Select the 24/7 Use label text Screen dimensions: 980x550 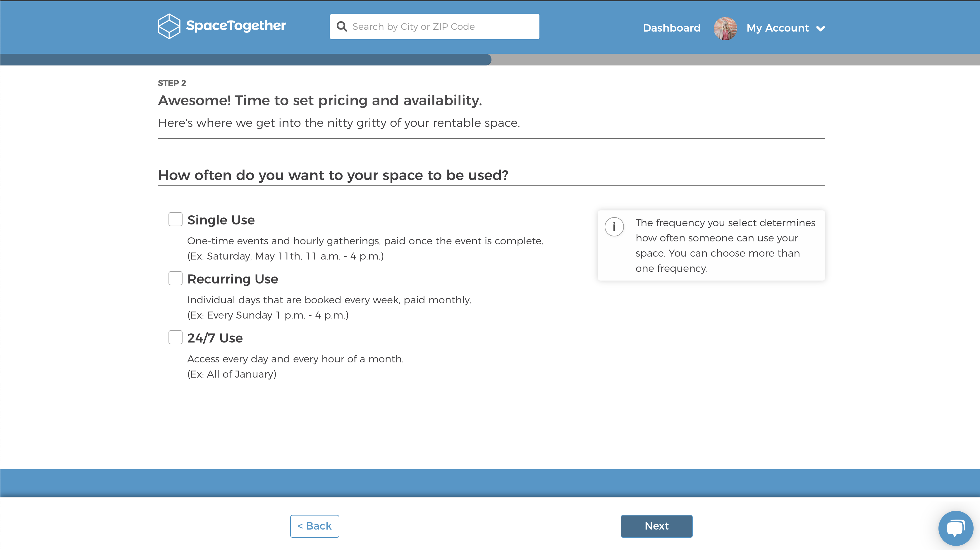click(215, 338)
